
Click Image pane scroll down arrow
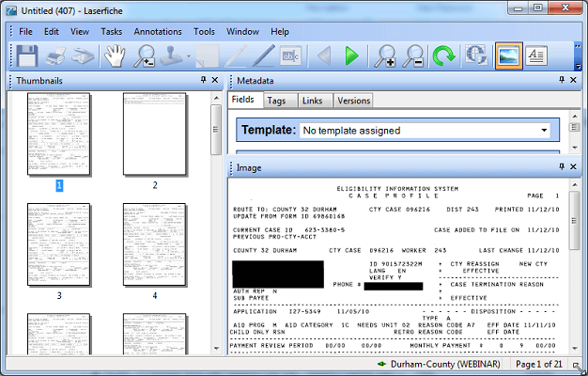pyautogui.click(x=575, y=349)
